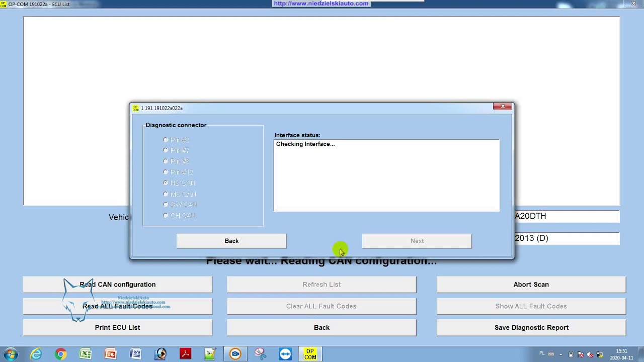
Task: Click Back in the ECU List window
Action: [321, 328]
